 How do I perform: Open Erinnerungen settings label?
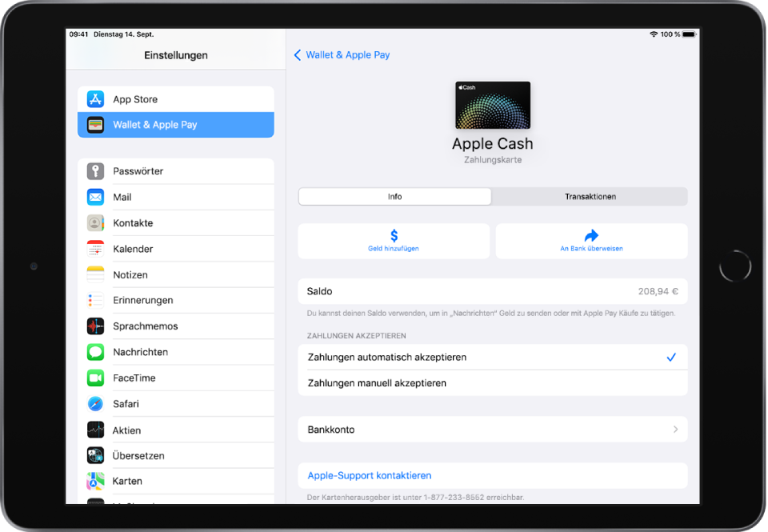pos(143,300)
